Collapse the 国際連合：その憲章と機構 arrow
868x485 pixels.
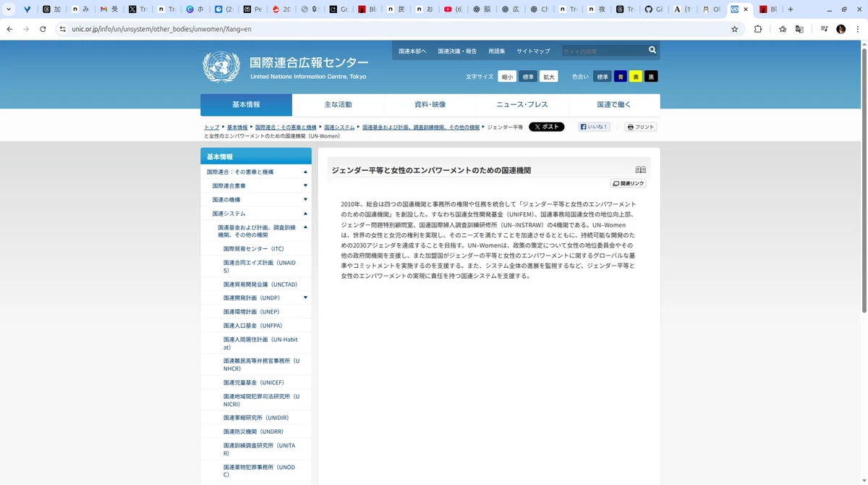(305, 172)
